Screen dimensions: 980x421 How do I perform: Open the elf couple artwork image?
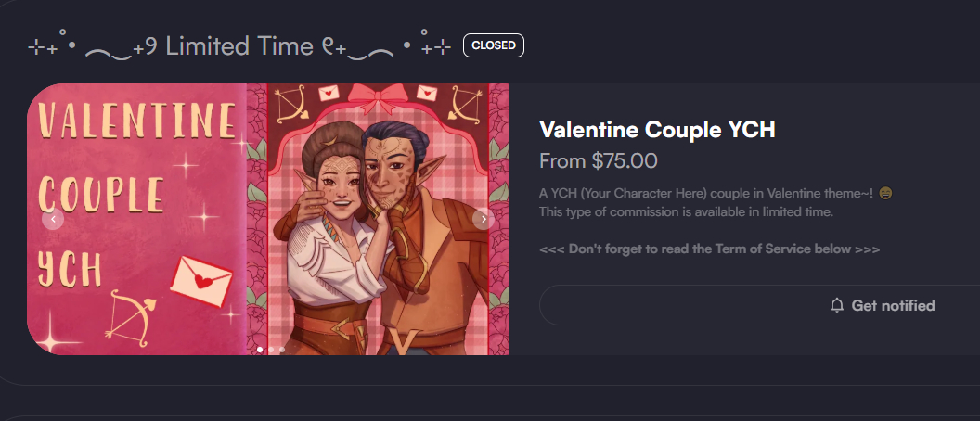point(378,219)
